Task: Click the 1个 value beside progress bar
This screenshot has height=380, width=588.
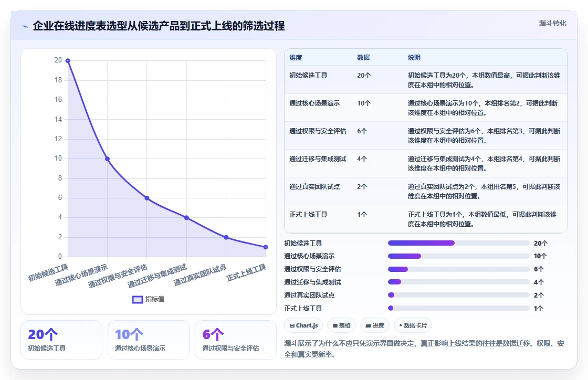Action: point(539,309)
